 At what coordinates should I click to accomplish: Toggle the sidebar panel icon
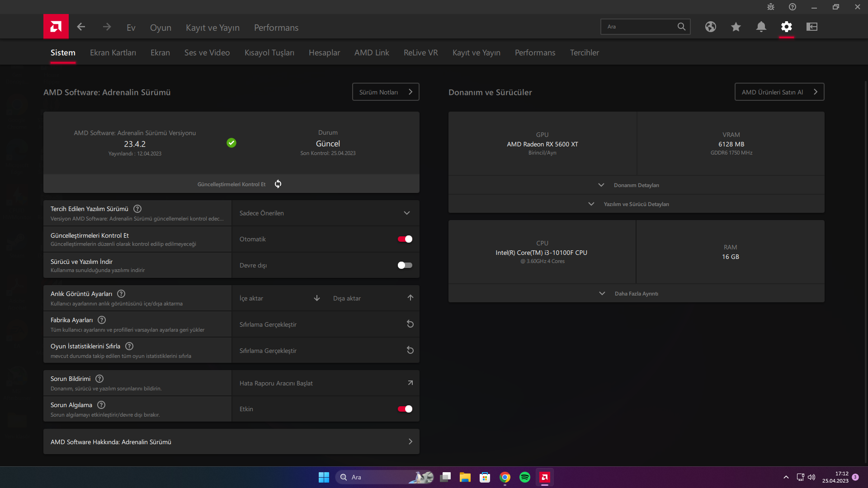[812, 27]
